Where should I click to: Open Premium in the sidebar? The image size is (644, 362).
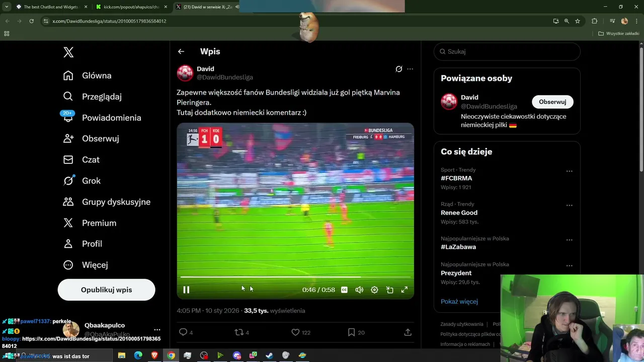[90, 223]
